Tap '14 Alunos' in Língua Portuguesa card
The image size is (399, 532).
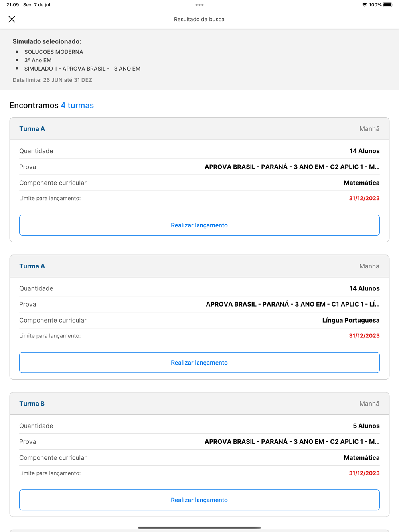pyautogui.click(x=364, y=288)
